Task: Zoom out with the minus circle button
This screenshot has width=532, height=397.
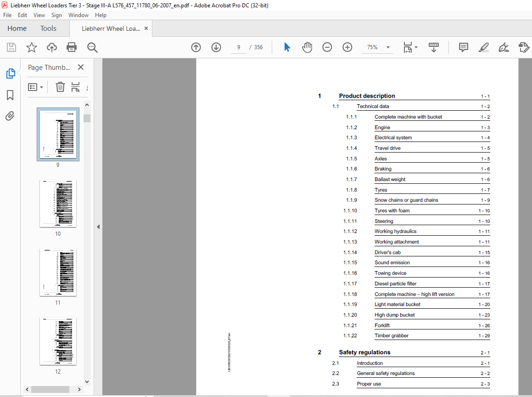Action: click(327, 47)
